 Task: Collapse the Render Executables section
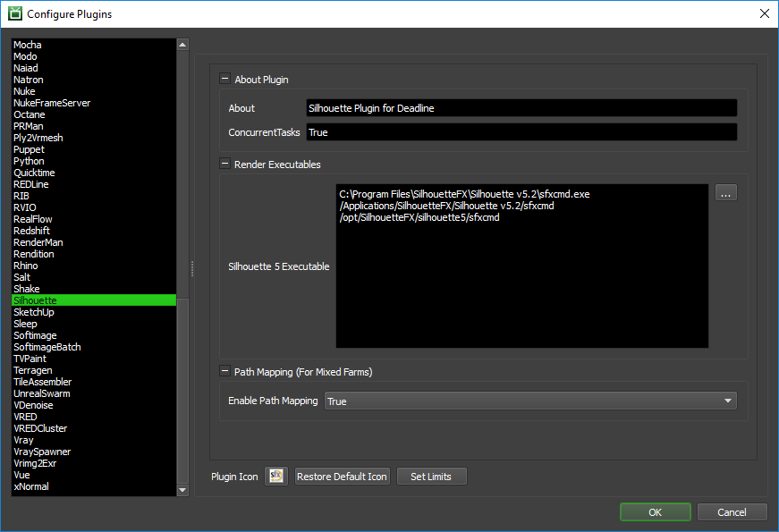[224, 164]
